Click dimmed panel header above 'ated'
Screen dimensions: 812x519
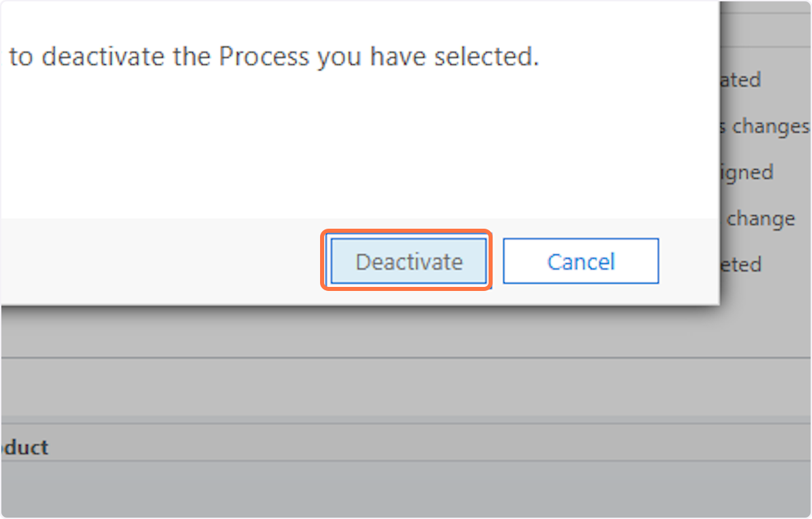pyautogui.click(x=765, y=24)
